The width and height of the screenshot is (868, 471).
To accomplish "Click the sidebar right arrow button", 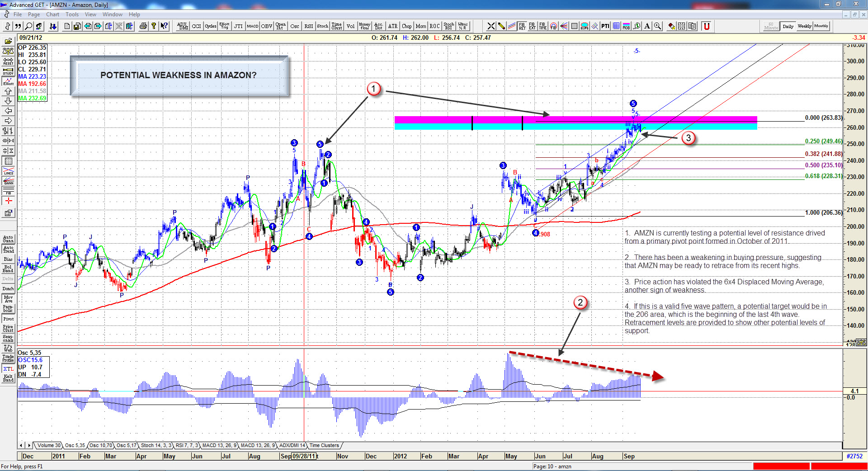I will (x=8, y=121).
